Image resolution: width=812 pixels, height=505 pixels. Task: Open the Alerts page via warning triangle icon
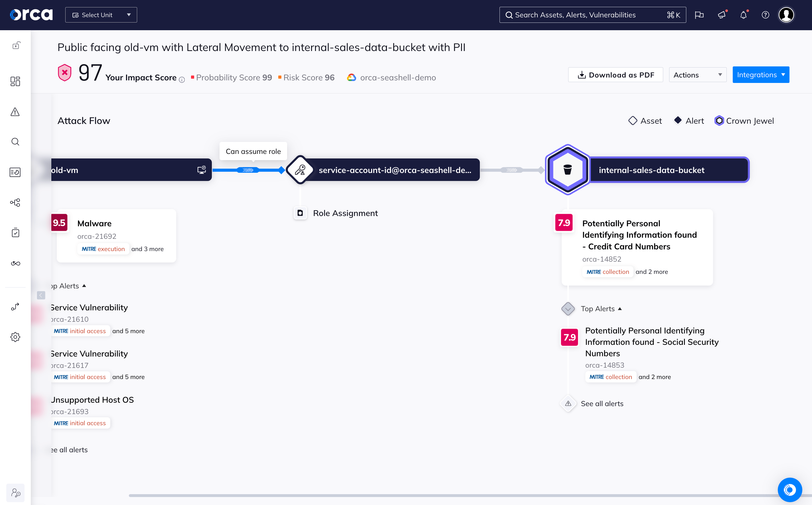[15, 112]
